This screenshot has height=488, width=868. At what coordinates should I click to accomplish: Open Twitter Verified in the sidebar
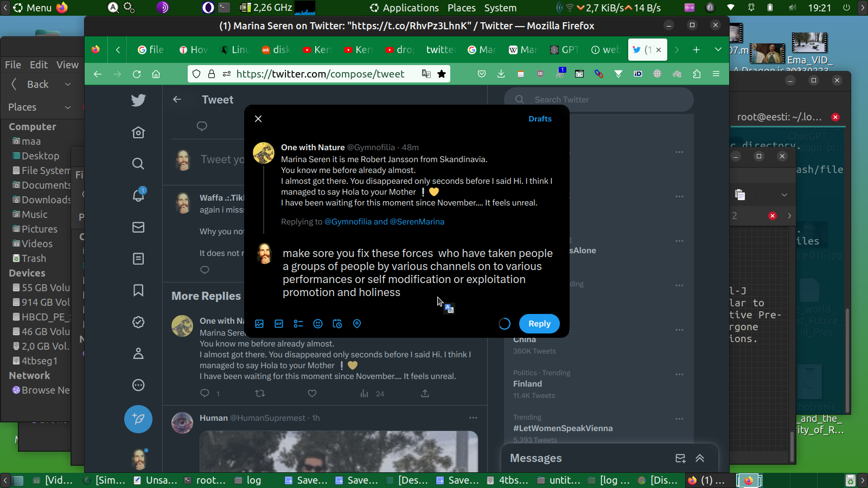pyautogui.click(x=138, y=322)
